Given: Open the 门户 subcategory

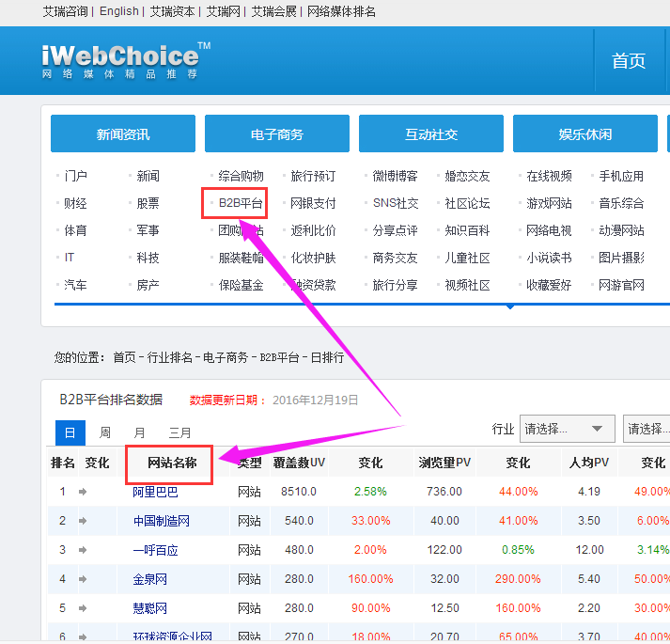Looking at the screenshot, I should 75,176.
